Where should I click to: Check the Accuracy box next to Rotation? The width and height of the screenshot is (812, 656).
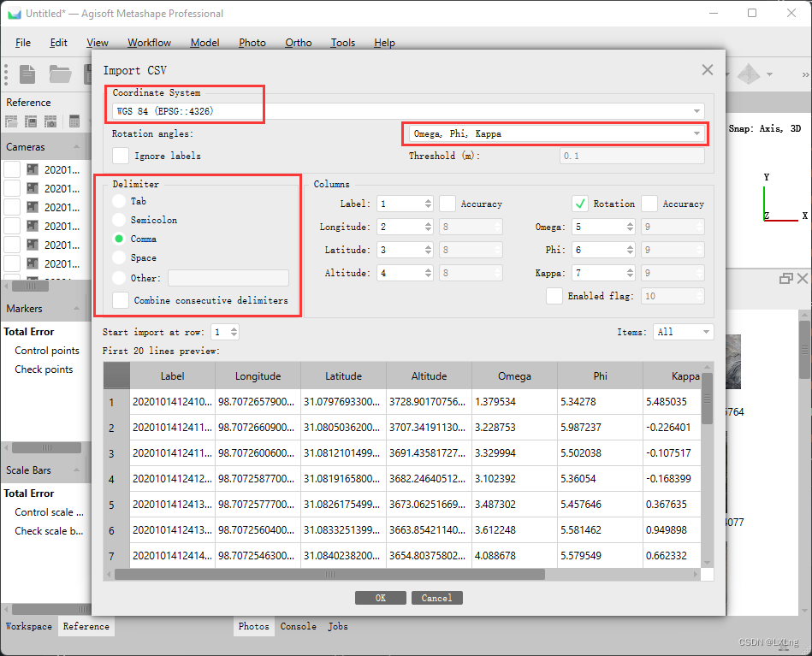(x=649, y=204)
